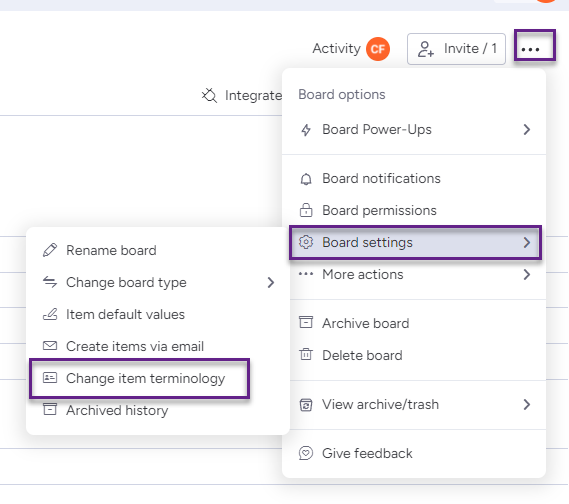Expand the View archive/trash chevron
The height and width of the screenshot is (504, 569).
[527, 404]
